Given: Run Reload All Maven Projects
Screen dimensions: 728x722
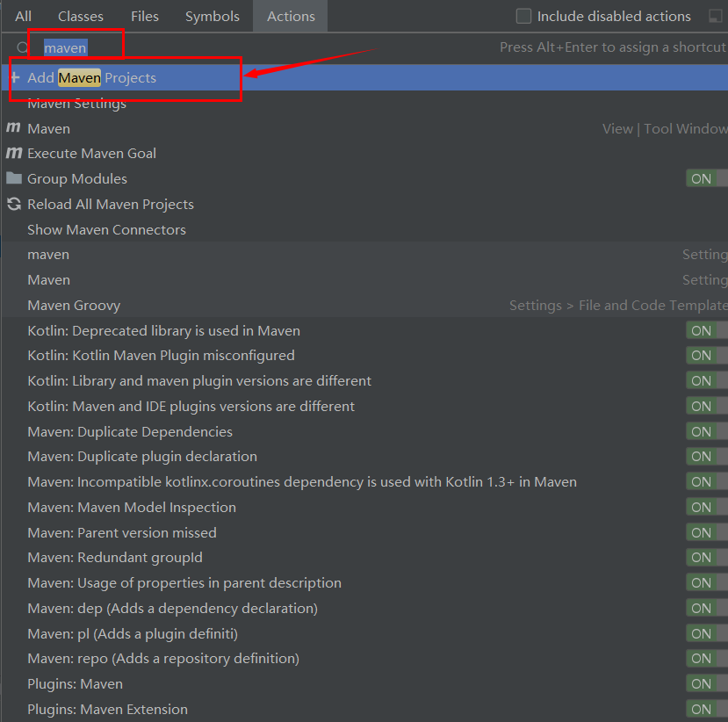Looking at the screenshot, I should (x=364, y=205).
